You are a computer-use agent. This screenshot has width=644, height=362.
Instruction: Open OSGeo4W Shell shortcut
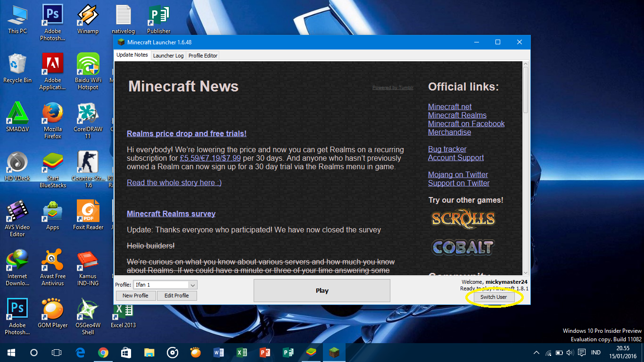[88, 317]
